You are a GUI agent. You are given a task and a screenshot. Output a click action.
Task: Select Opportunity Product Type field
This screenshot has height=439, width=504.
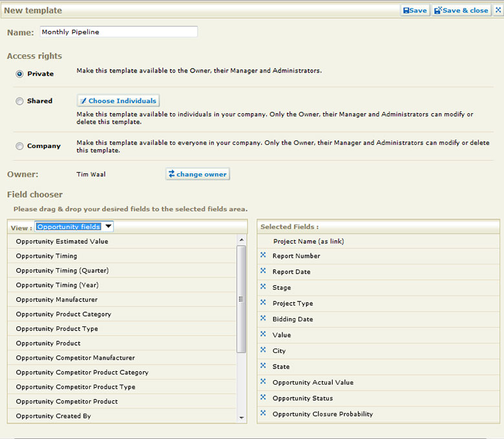click(122, 328)
